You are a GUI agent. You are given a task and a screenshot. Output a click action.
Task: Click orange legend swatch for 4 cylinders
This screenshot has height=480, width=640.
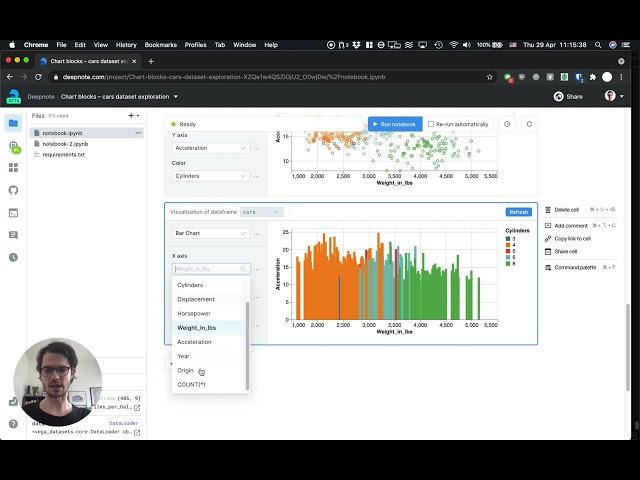tap(508, 245)
